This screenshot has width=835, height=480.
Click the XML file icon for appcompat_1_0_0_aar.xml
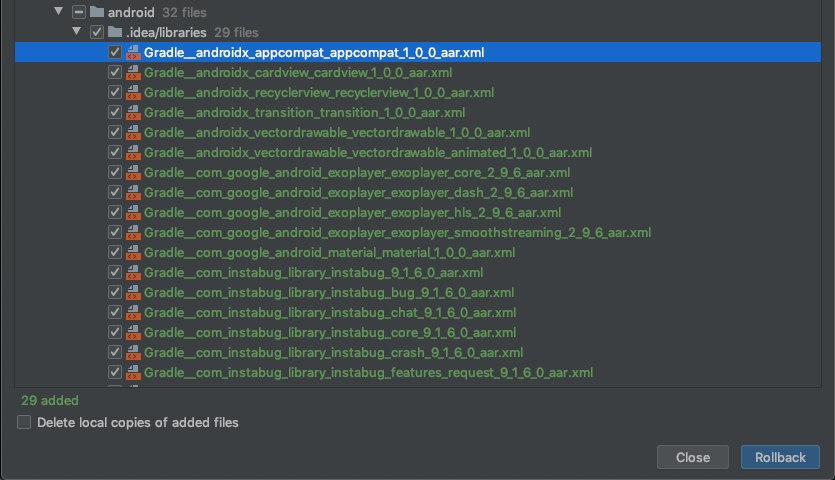click(133, 52)
